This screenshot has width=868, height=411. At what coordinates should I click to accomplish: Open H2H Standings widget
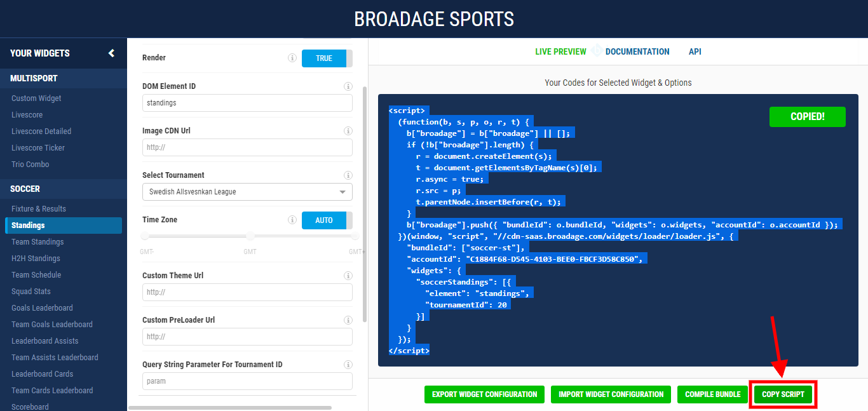coord(36,259)
